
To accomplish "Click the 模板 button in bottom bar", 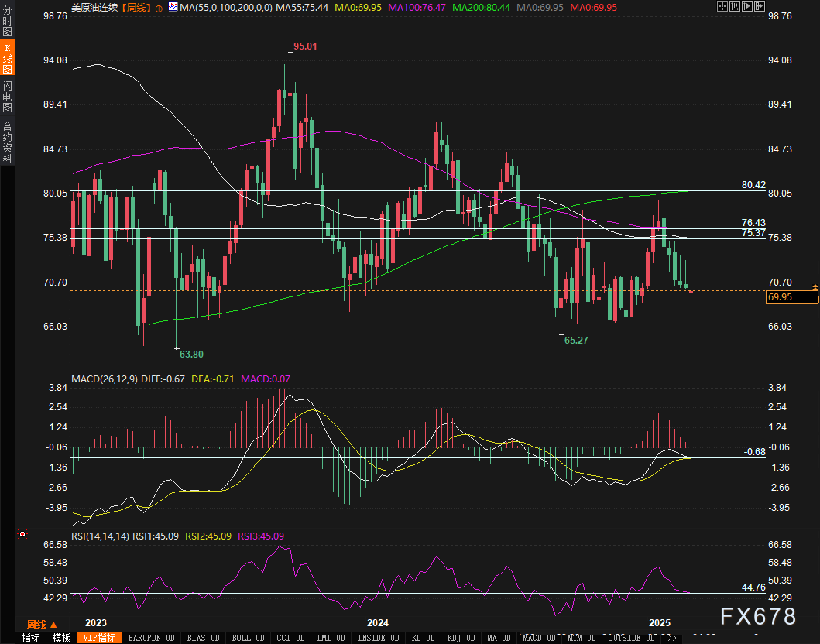I will [x=62, y=638].
